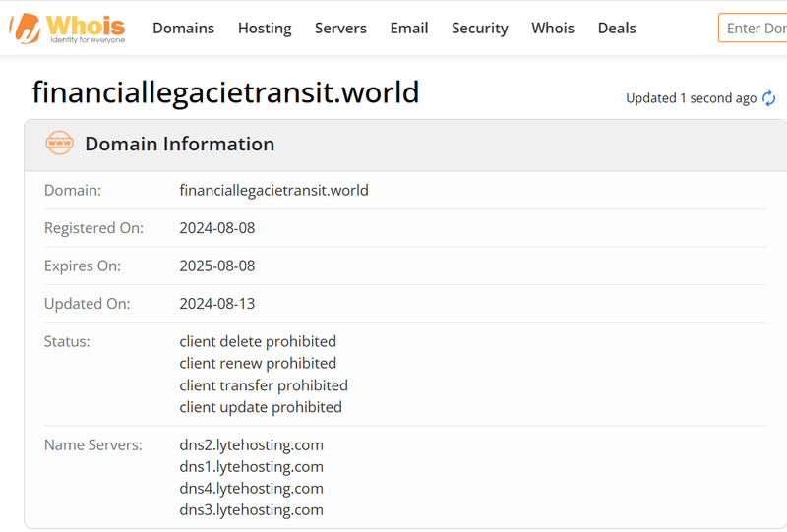Select the Domain: label
Viewport: 787px width, 532px height.
(73, 190)
